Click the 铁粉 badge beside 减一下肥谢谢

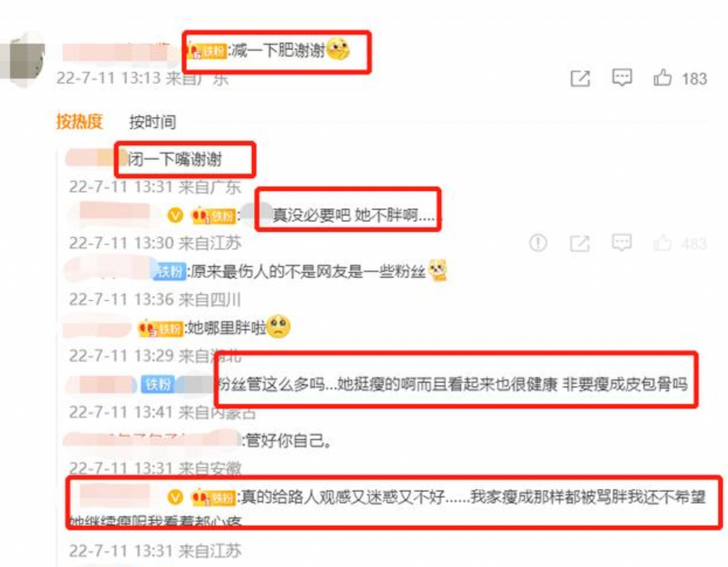(207, 52)
